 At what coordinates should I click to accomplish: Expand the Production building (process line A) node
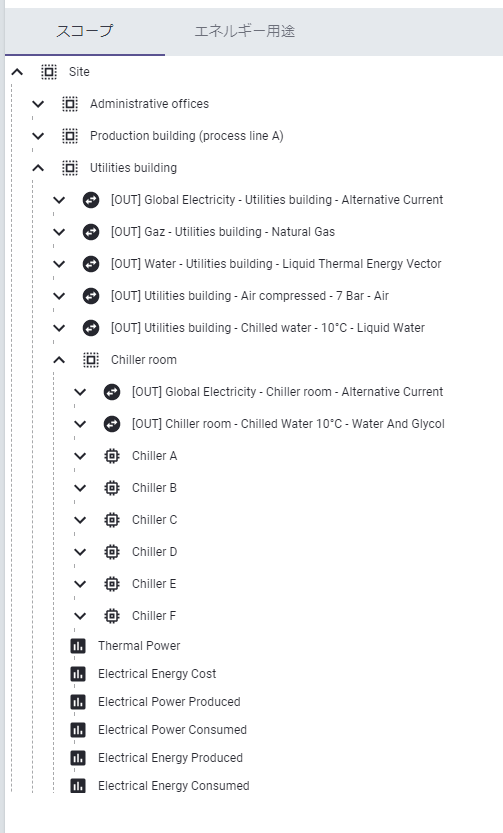38,136
